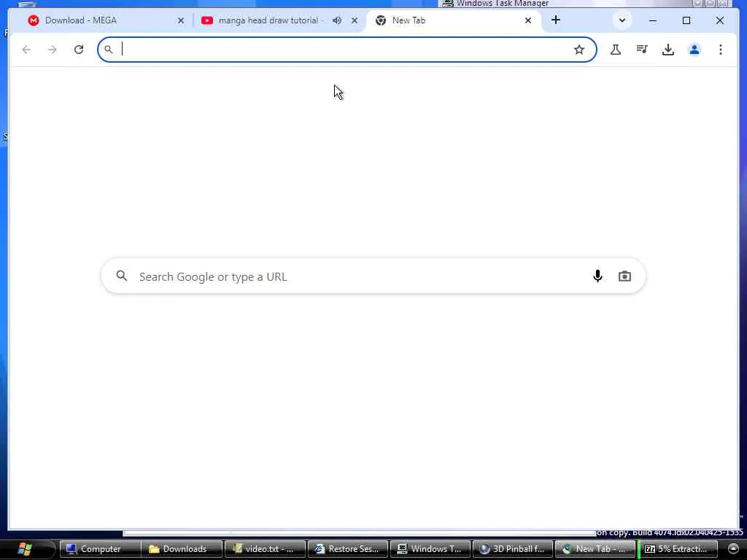Switch to the manga head draw tutorial tab
The height and width of the screenshot is (560, 747).
click(279, 20)
